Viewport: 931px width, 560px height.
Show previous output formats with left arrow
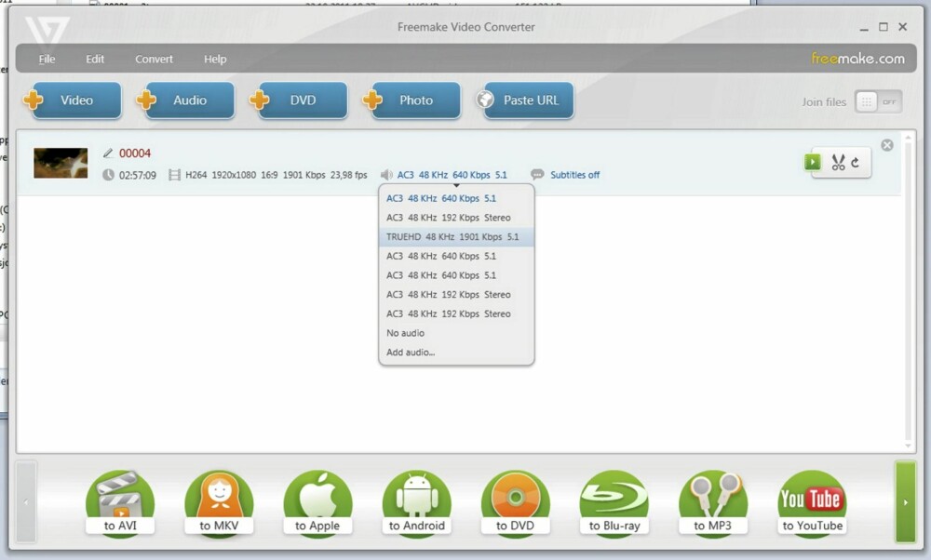pos(26,502)
